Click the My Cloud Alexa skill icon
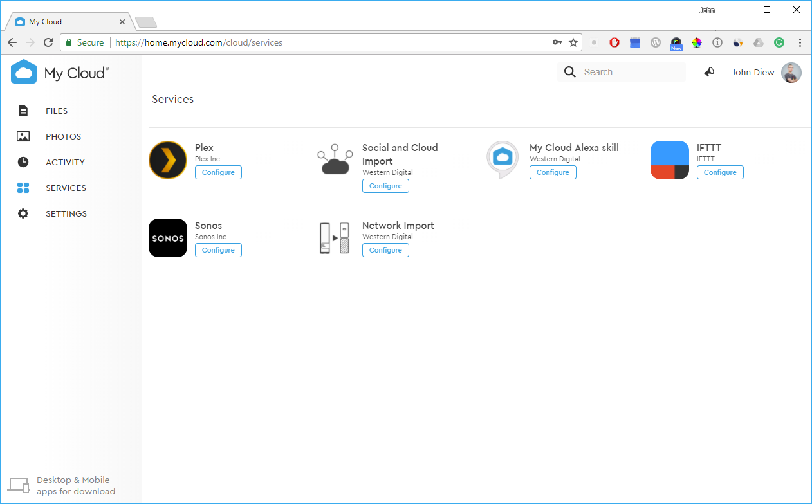 (x=503, y=159)
